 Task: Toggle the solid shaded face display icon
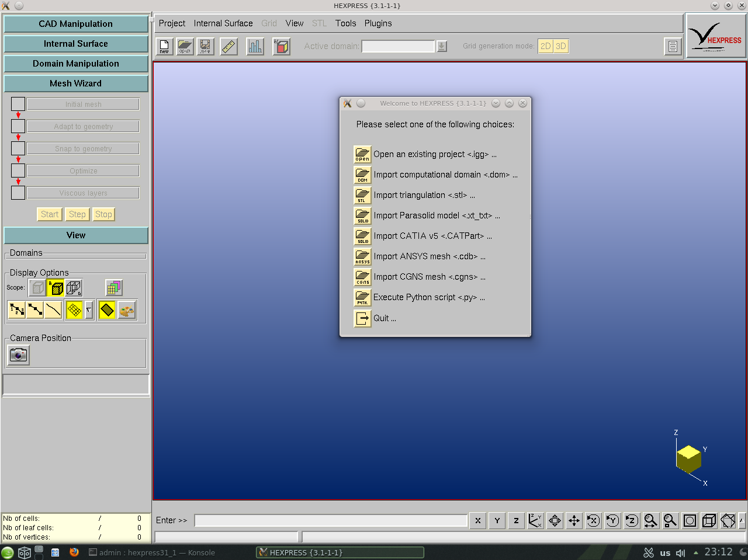tap(107, 310)
